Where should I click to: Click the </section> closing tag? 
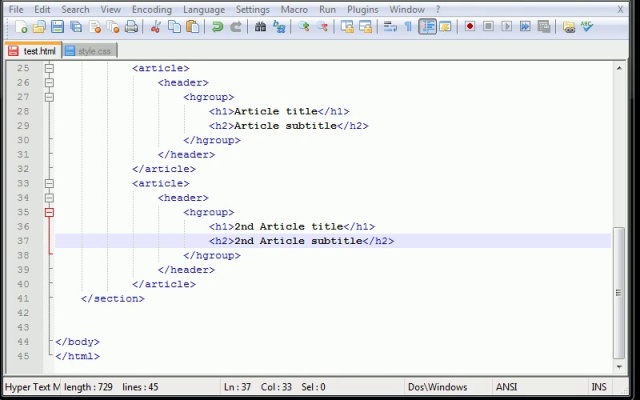tap(113, 299)
